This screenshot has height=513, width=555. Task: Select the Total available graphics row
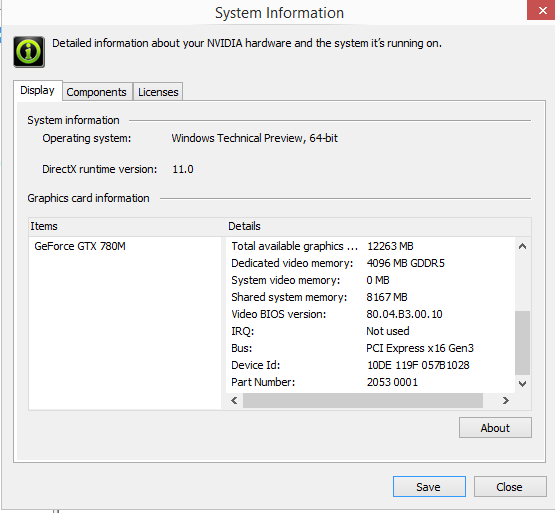pos(370,246)
